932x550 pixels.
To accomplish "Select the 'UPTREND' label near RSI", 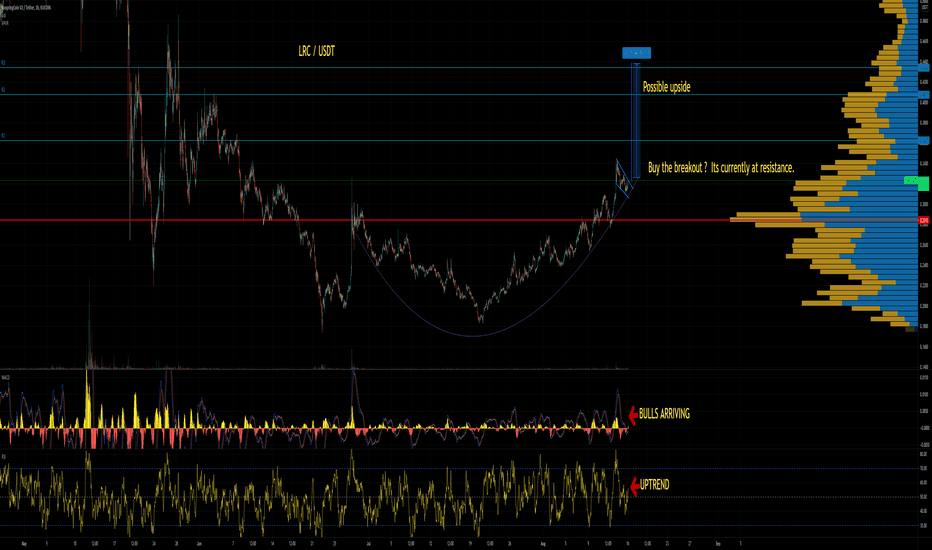I will coord(654,485).
